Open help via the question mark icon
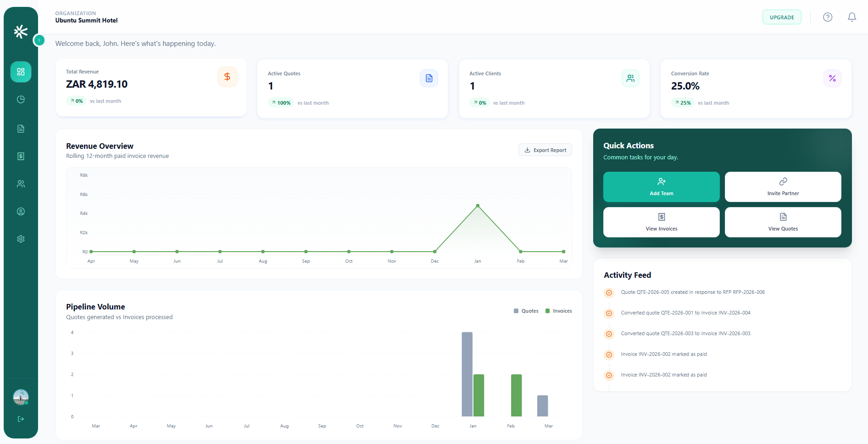Image resolution: width=868 pixels, height=444 pixels. click(x=828, y=17)
